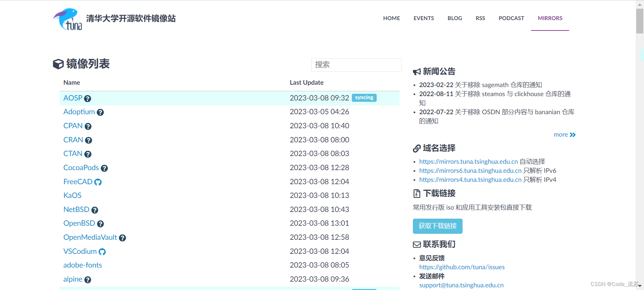Open the RSS feed link
The image size is (644, 290).
(x=480, y=18)
